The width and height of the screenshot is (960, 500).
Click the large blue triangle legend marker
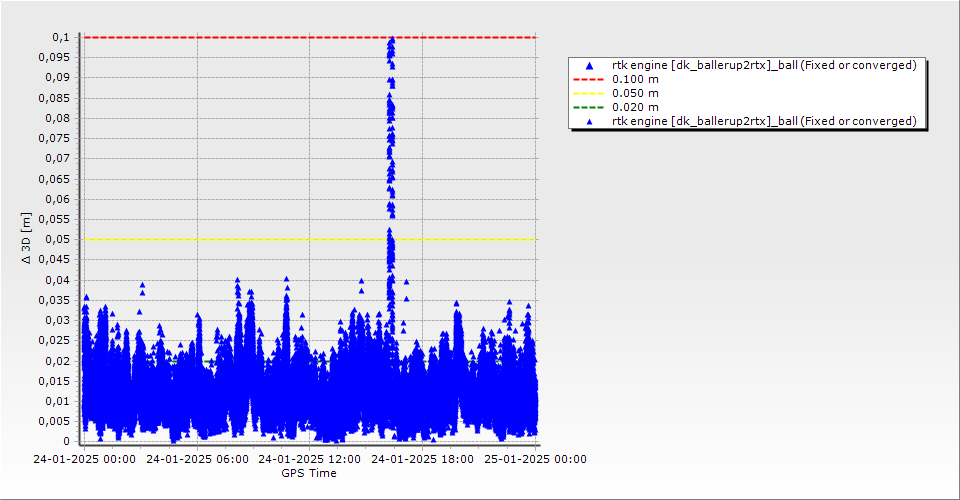(590, 65)
